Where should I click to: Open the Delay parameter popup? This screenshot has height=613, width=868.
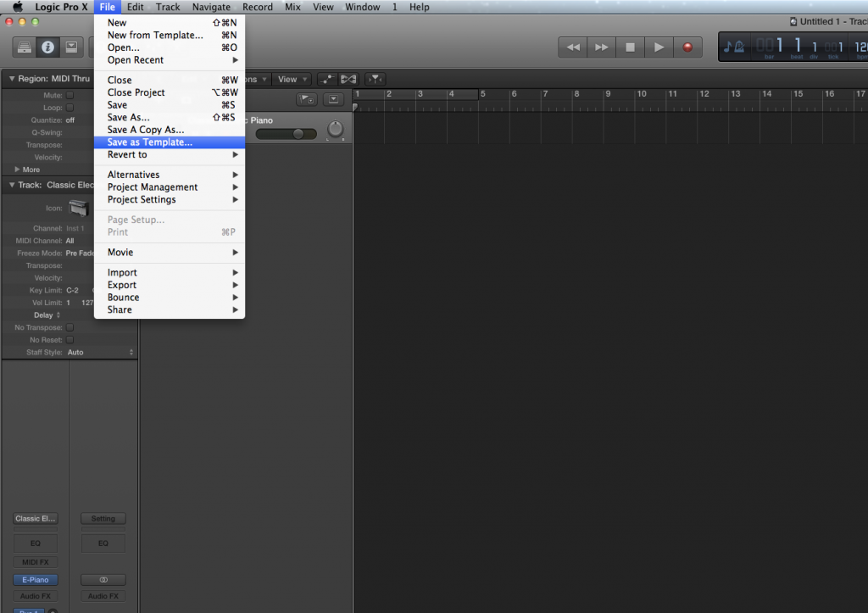[47, 315]
